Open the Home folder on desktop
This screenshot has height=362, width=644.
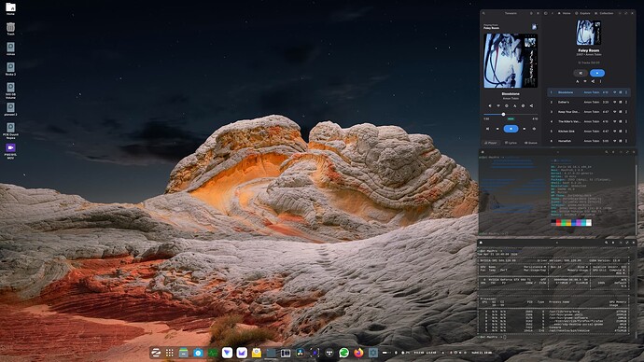10,8
